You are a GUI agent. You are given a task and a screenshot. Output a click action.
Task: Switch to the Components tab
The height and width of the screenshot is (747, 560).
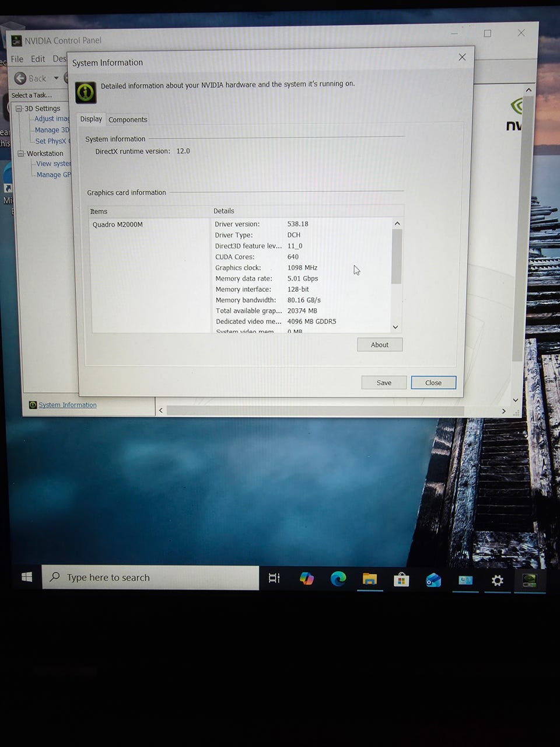click(128, 120)
